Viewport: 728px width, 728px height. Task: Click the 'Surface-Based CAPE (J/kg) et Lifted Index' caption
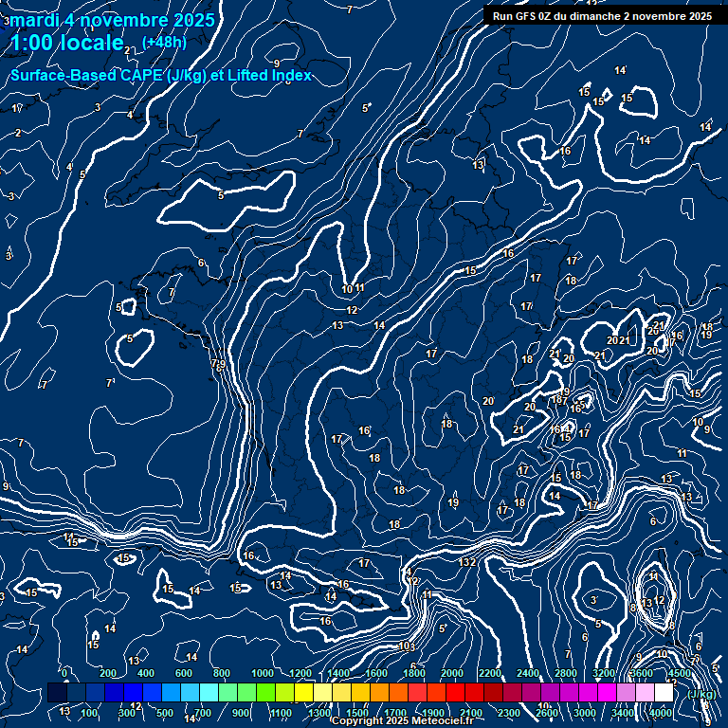pyautogui.click(x=160, y=75)
